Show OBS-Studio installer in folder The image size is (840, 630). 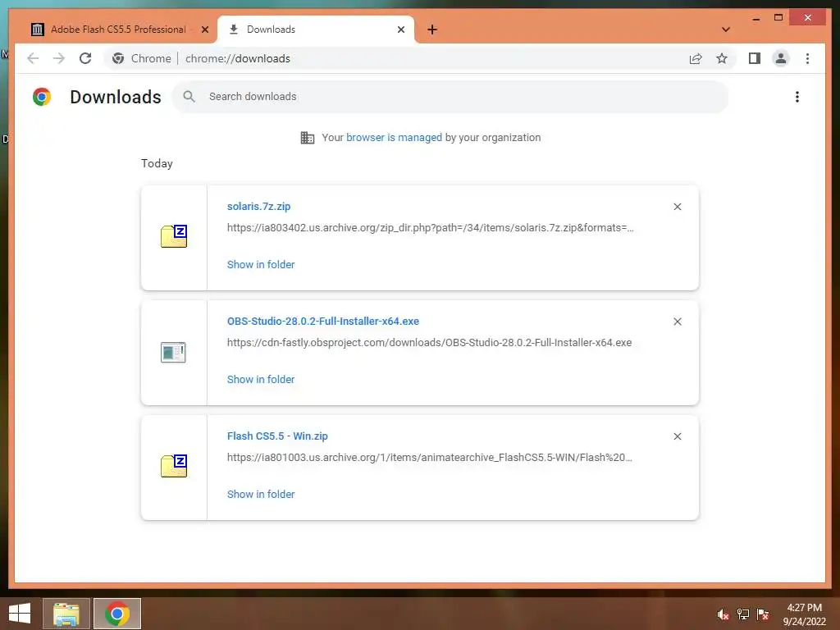pyautogui.click(x=261, y=379)
